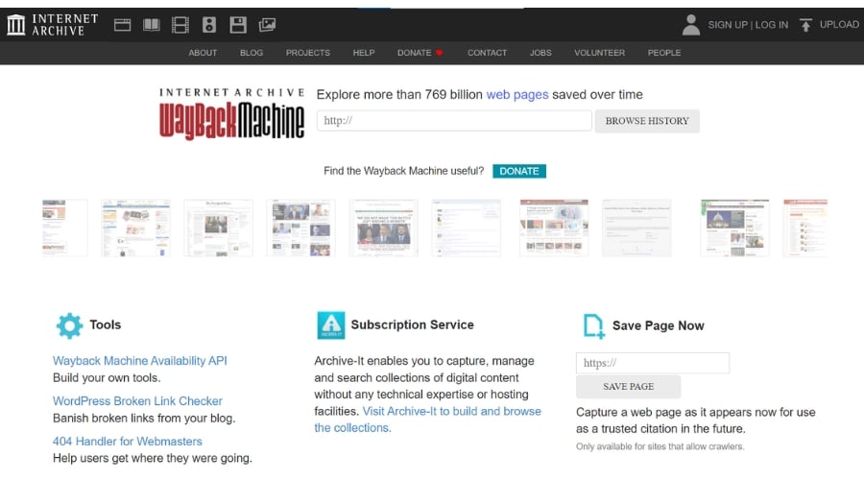Click the Save Page Now document icon
The image size is (864, 504).
click(x=594, y=326)
